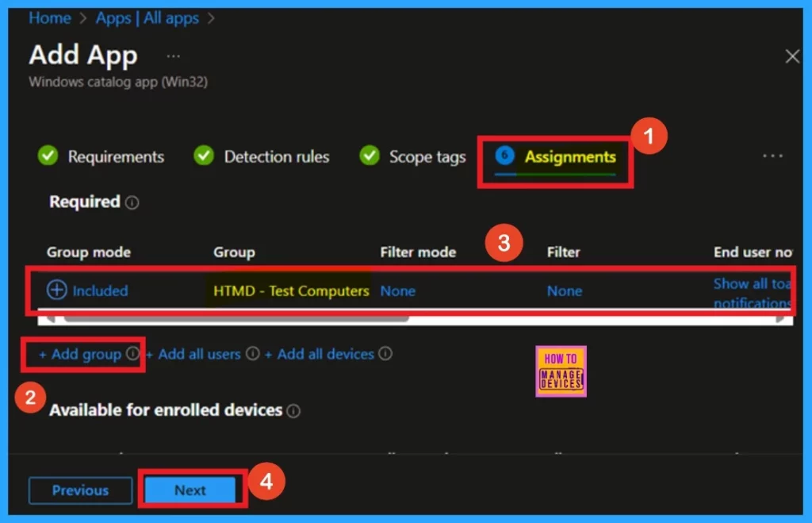
Task: Click the Filter column header
Action: [x=564, y=252]
